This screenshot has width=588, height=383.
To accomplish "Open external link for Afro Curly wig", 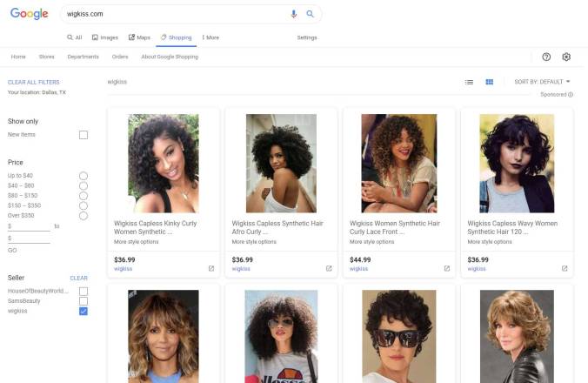I will click(x=329, y=269).
